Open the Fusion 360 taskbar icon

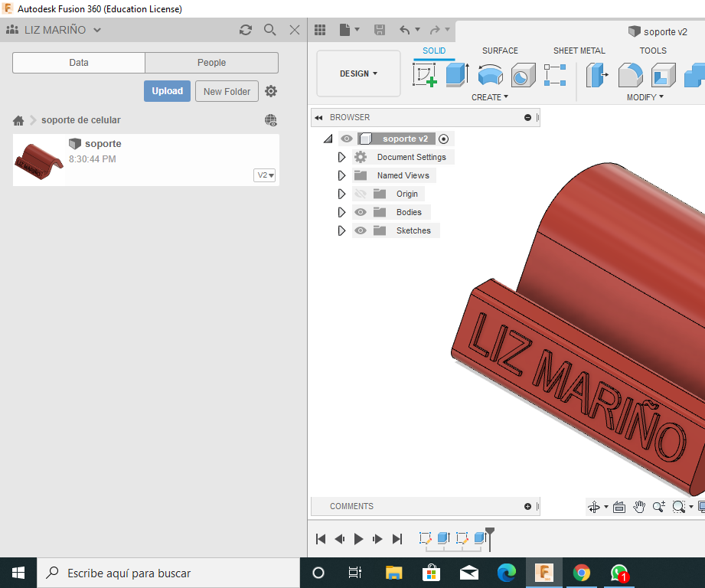[544, 573]
